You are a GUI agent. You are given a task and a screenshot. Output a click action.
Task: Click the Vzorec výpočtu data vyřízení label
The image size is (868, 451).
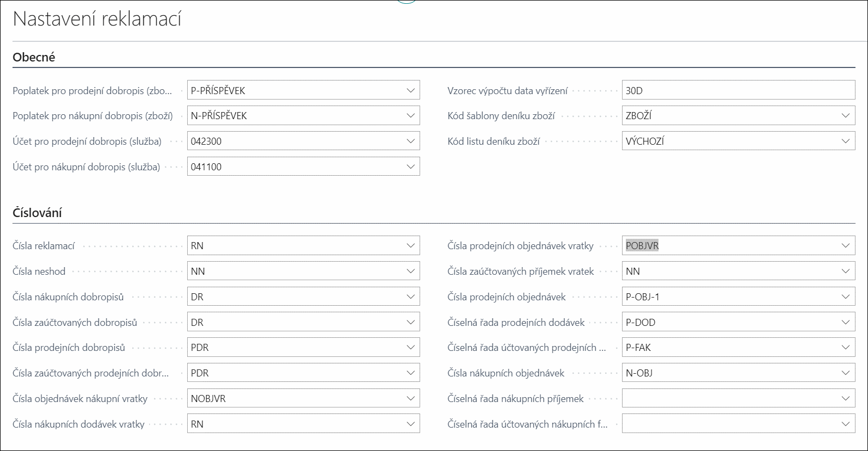tap(507, 91)
